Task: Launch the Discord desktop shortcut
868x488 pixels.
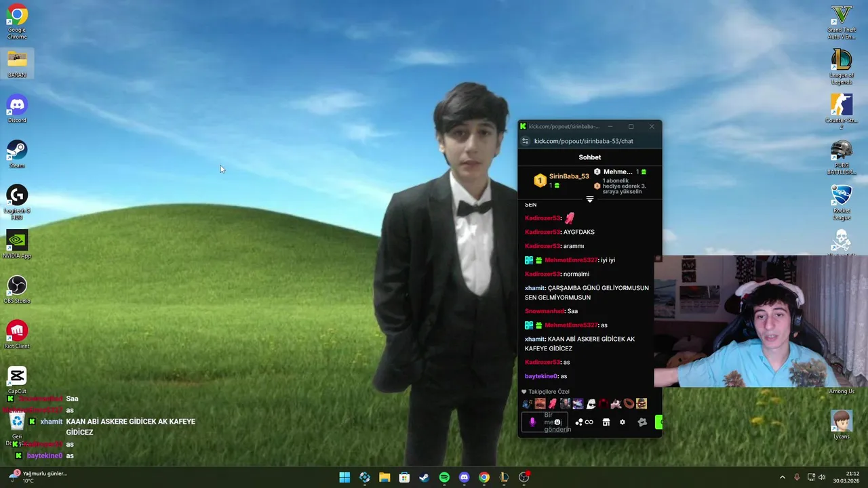Action: pos(17,109)
